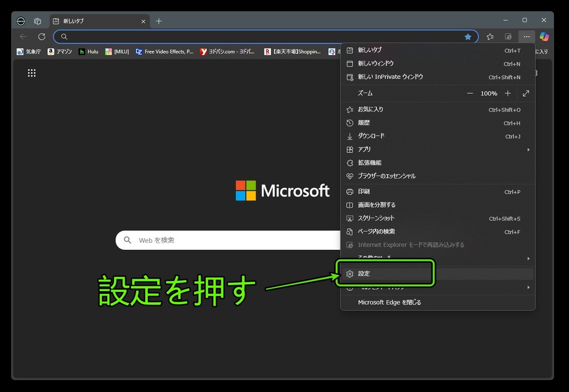Select 画面を分割する menu item
The image size is (569, 392).
[437, 205]
